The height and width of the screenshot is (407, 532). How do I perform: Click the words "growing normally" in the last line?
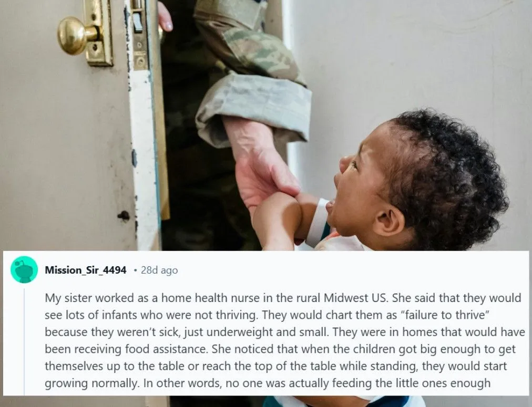pyautogui.click(x=91, y=383)
